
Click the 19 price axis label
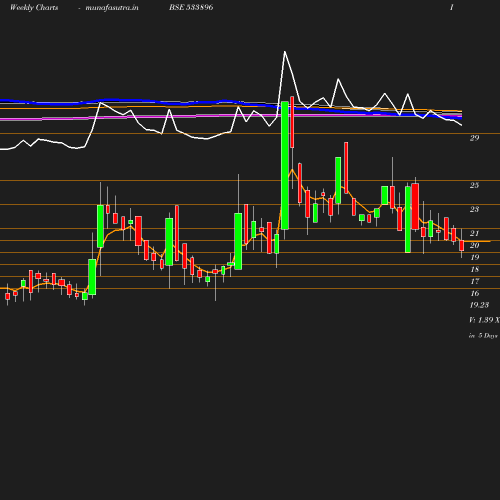[474, 257]
